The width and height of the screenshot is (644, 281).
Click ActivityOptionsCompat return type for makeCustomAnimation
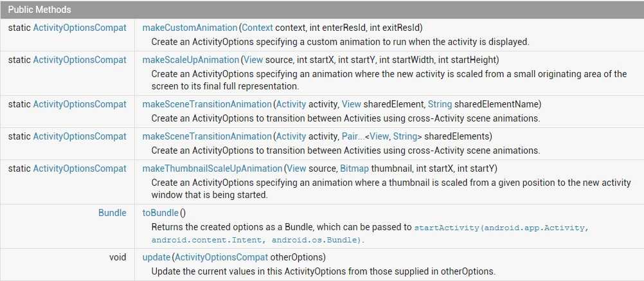(x=80, y=28)
